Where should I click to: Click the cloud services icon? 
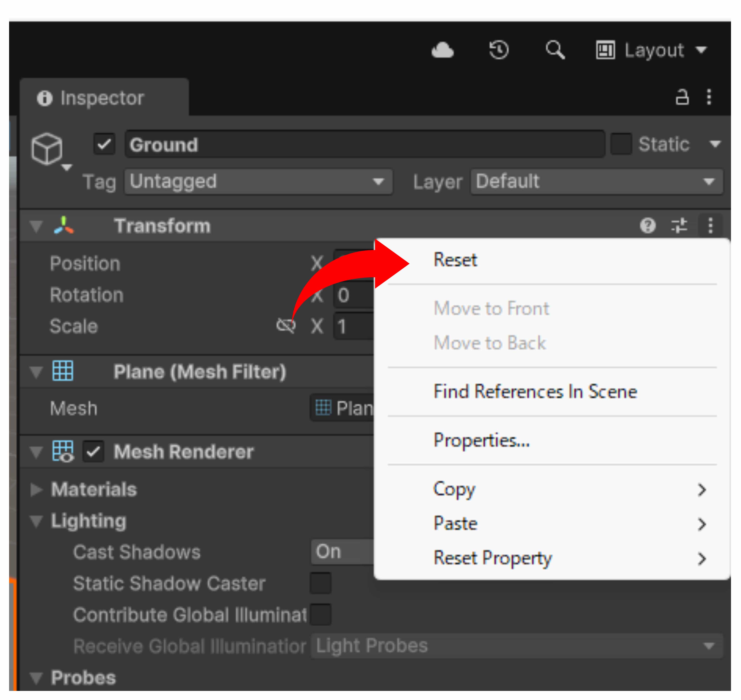pyautogui.click(x=443, y=50)
